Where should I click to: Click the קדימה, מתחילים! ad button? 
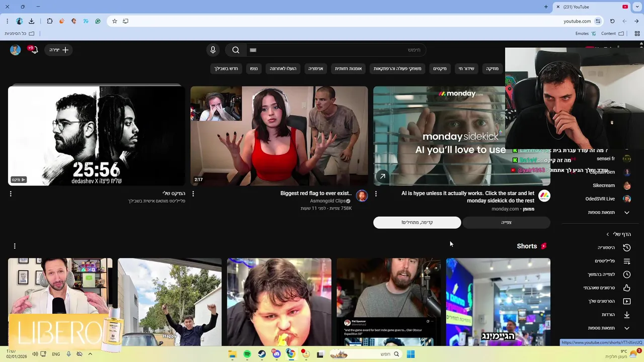tap(417, 222)
